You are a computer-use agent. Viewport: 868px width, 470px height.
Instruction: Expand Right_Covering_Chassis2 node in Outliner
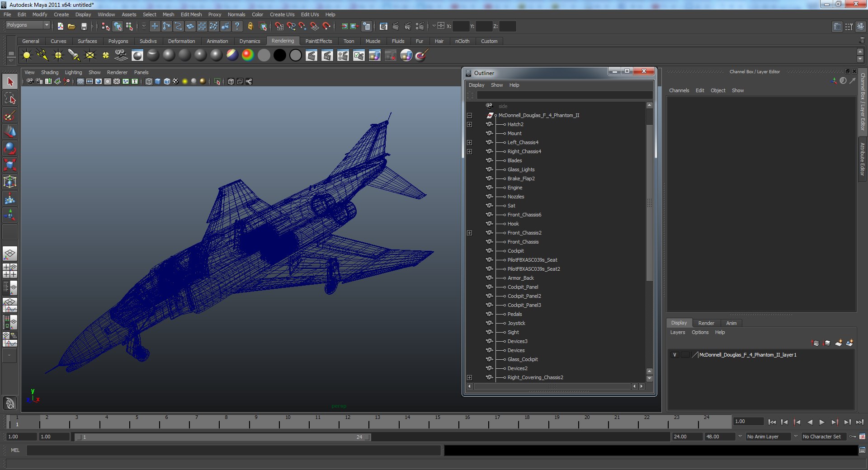coord(469,377)
